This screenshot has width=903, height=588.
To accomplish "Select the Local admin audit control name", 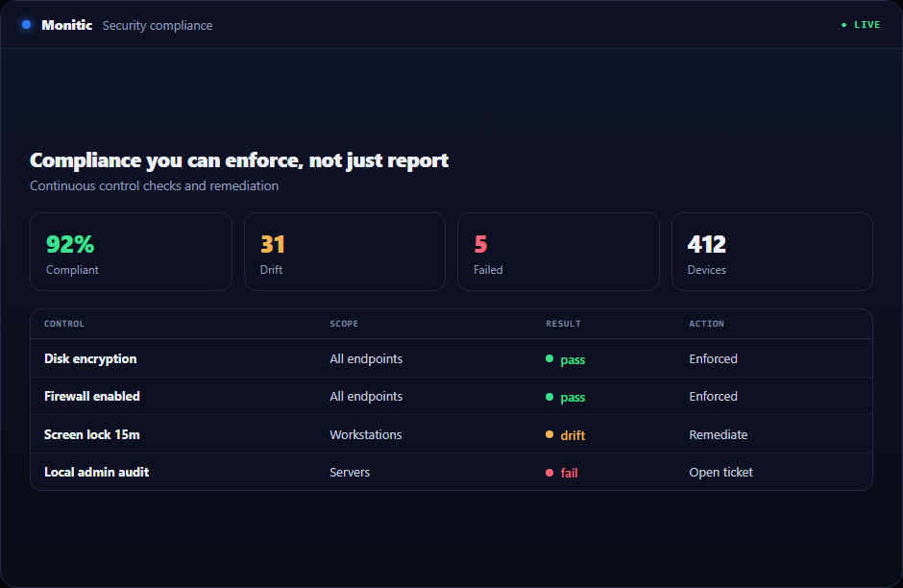I will coord(97,473).
